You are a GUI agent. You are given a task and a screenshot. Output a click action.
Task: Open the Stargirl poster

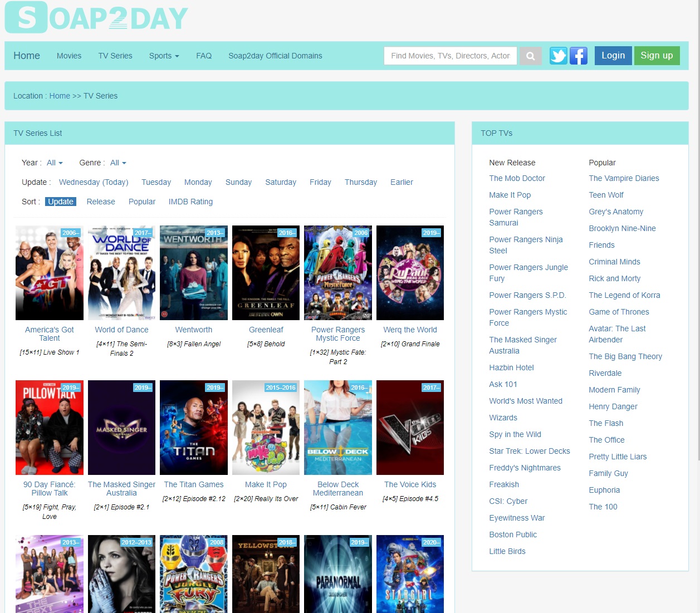point(410,574)
